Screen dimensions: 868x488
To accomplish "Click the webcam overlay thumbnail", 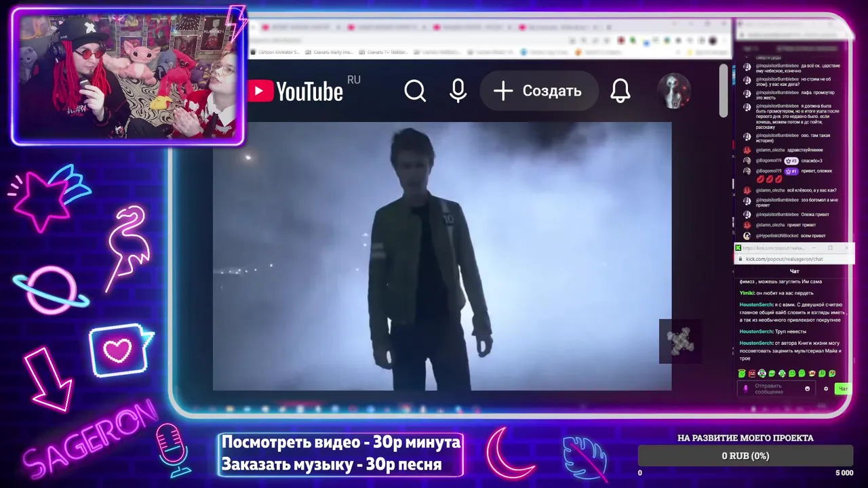I will coord(128,77).
